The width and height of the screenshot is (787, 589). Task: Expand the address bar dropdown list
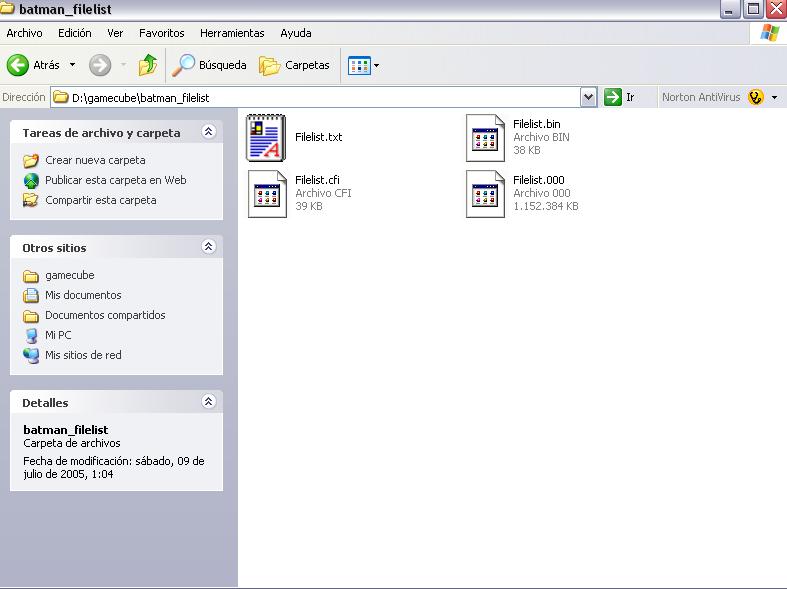point(588,97)
